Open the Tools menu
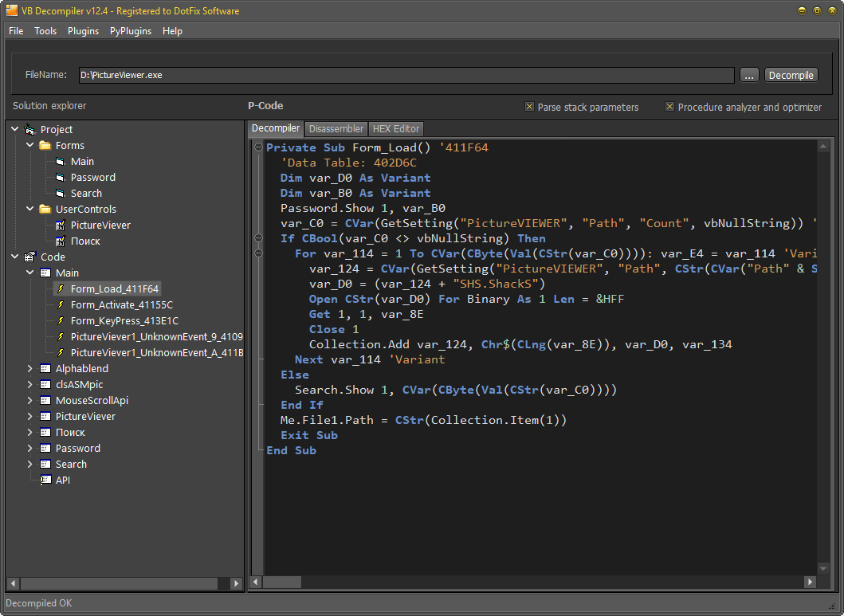Image resolution: width=844 pixels, height=616 pixels. pos(45,31)
